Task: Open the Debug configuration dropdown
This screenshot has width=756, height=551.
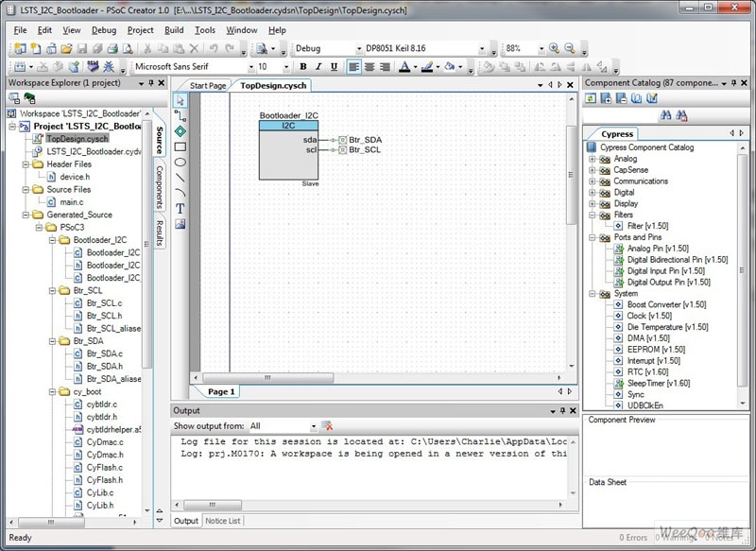Action: 359,49
